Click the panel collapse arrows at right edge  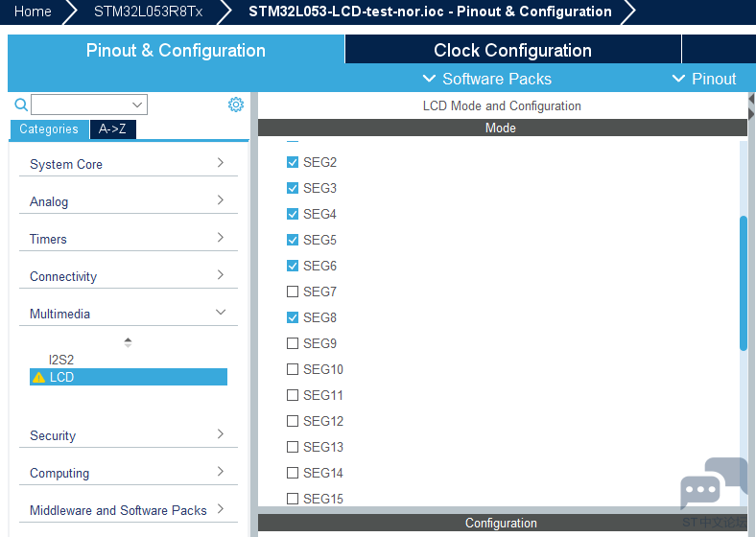coord(751,106)
